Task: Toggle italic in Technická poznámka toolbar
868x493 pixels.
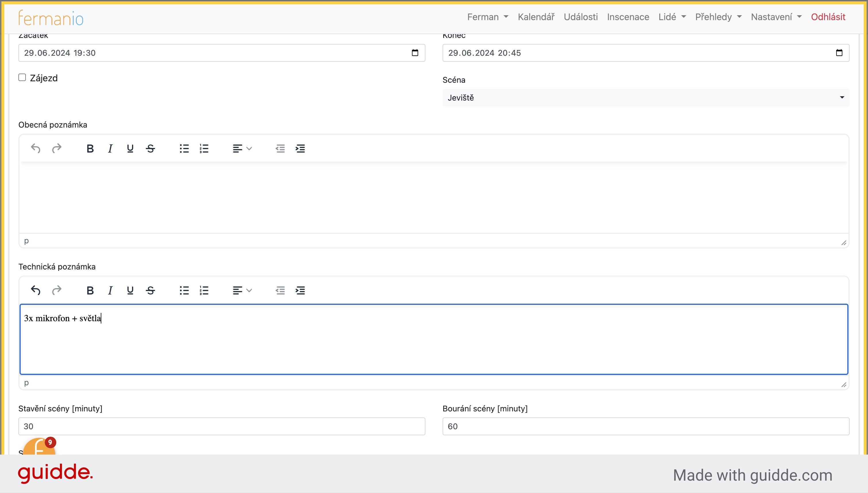Action: click(x=110, y=290)
